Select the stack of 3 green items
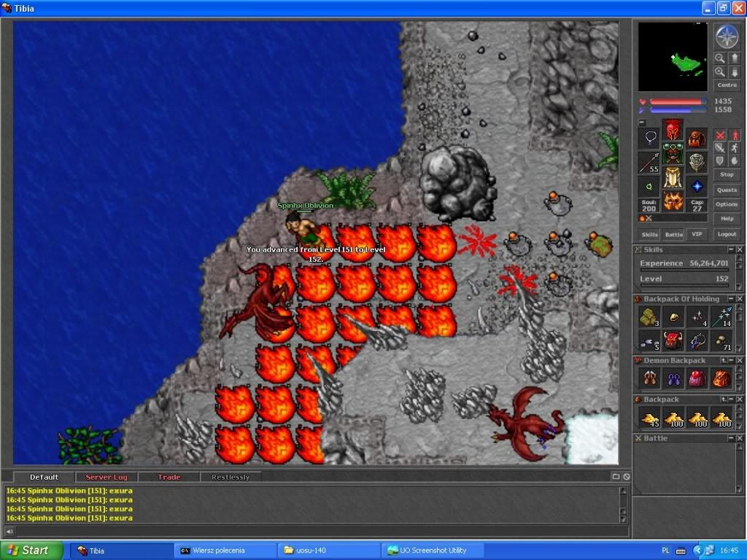The height and width of the screenshot is (560, 747). pos(649,316)
